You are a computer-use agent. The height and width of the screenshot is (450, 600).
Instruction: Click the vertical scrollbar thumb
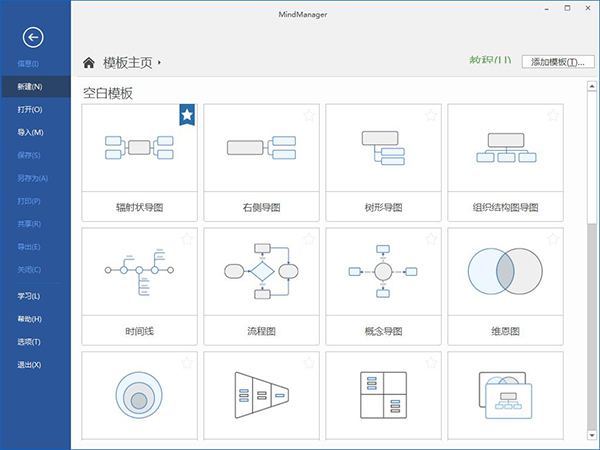pyautogui.click(x=592, y=158)
